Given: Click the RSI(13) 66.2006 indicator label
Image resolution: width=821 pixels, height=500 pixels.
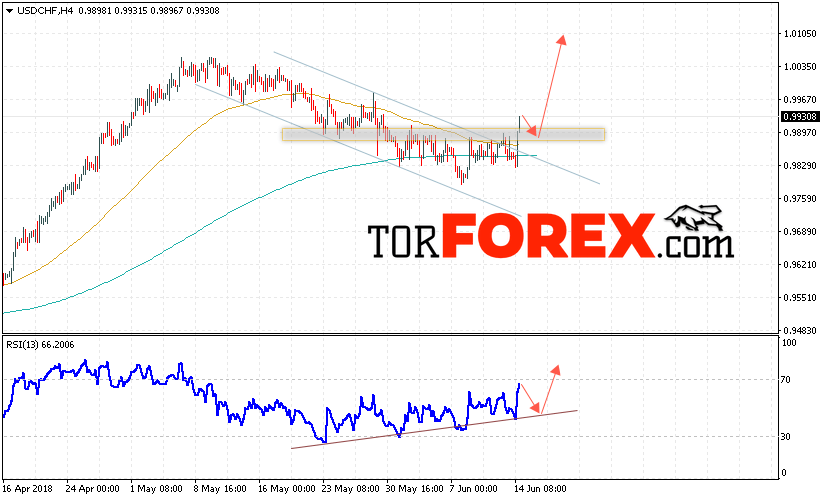Looking at the screenshot, I should [40, 345].
